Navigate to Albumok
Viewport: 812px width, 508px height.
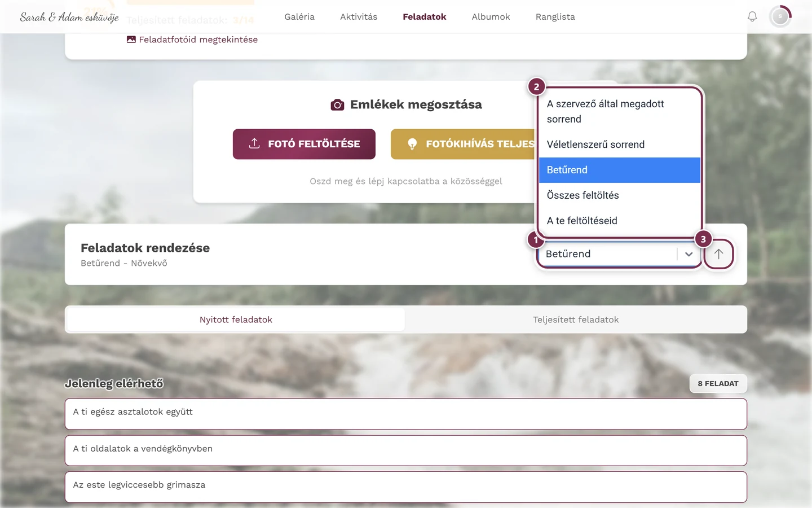(x=491, y=17)
